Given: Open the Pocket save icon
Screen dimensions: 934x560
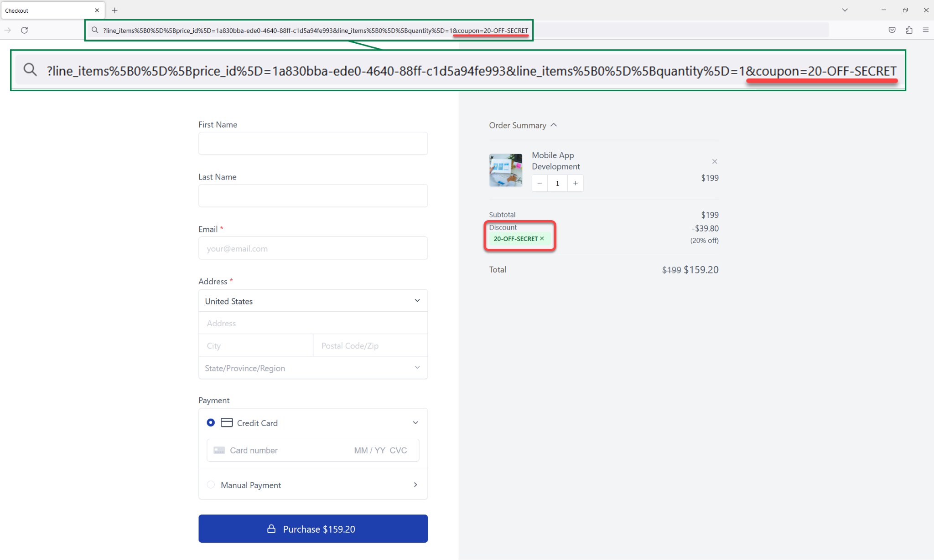Looking at the screenshot, I should pos(892,30).
